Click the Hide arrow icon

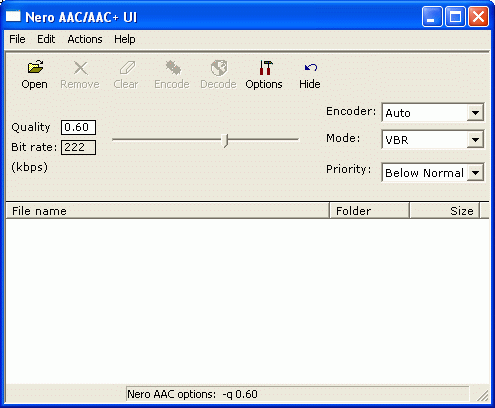click(x=311, y=68)
